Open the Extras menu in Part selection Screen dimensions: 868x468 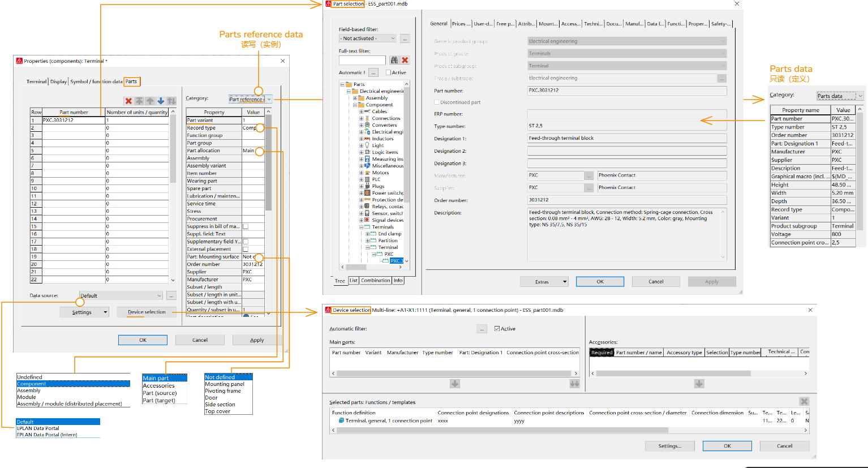(x=544, y=281)
